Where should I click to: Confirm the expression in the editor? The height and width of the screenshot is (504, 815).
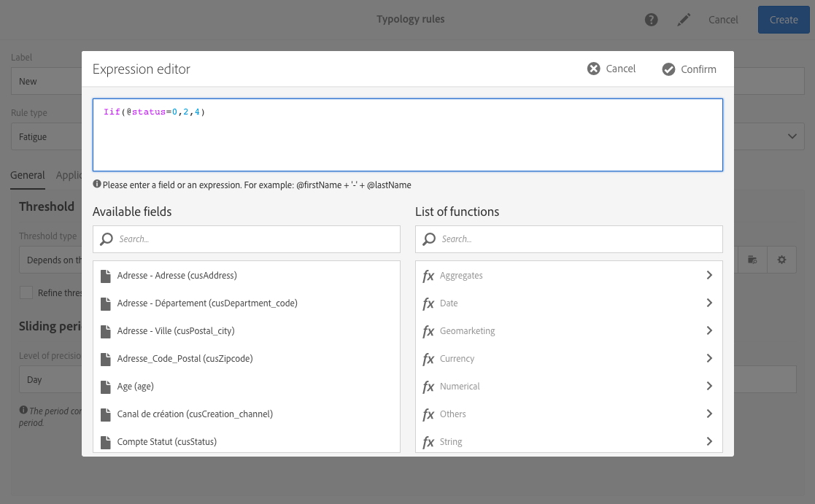[690, 69]
